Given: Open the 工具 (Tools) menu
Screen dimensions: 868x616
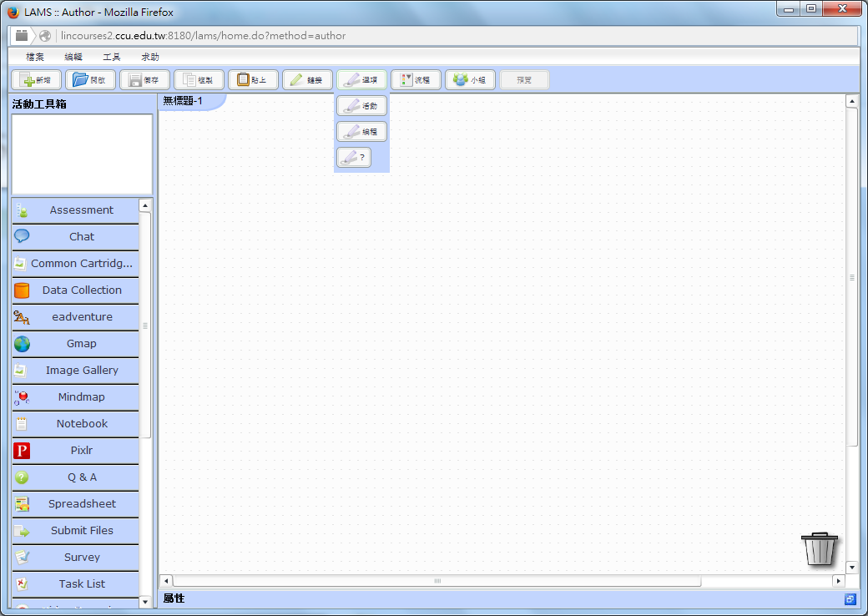Looking at the screenshot, I should [112, 57].
